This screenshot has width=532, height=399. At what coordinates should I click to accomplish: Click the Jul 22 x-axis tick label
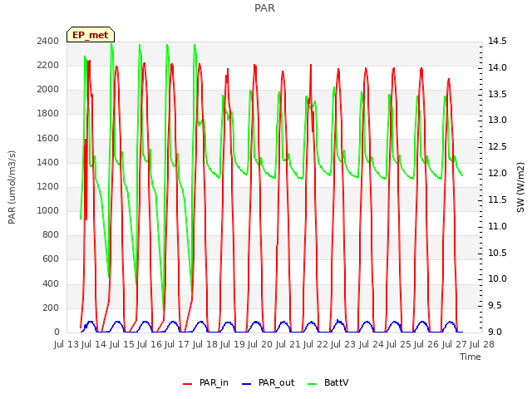316,344
